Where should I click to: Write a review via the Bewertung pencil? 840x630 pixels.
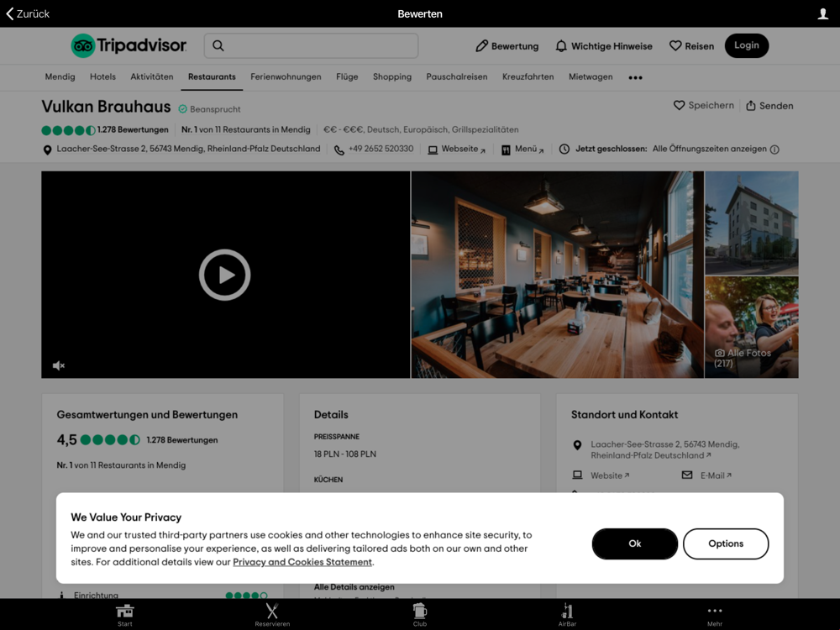507,46
